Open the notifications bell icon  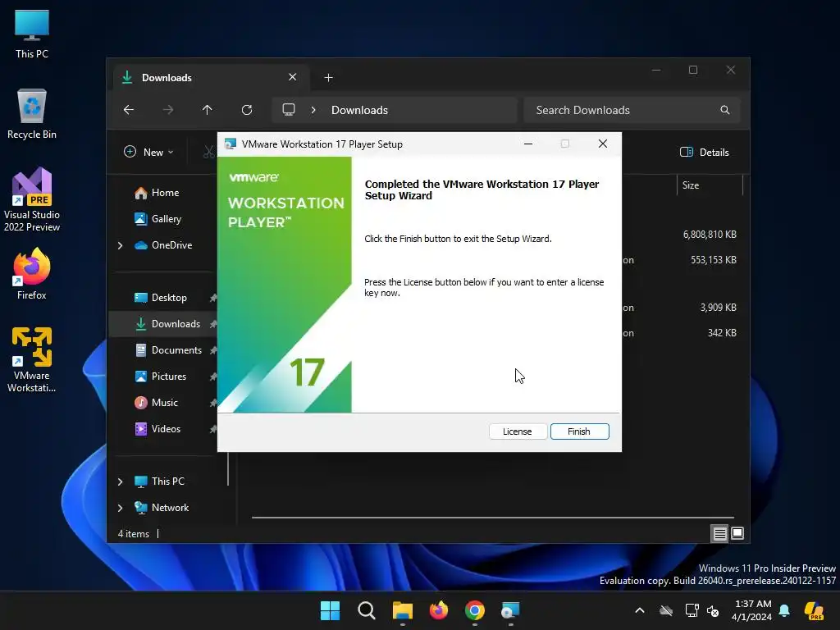pos(784,610)
